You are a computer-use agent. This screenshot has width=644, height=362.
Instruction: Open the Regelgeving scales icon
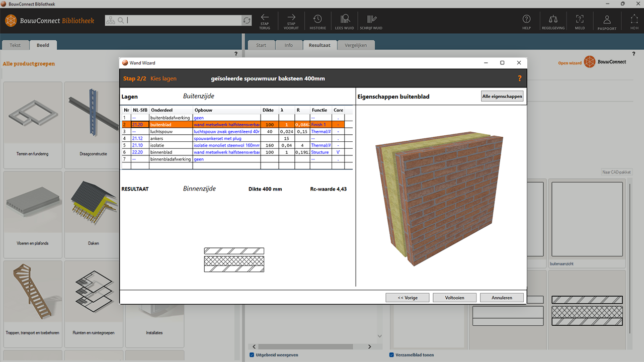point(553,19)
